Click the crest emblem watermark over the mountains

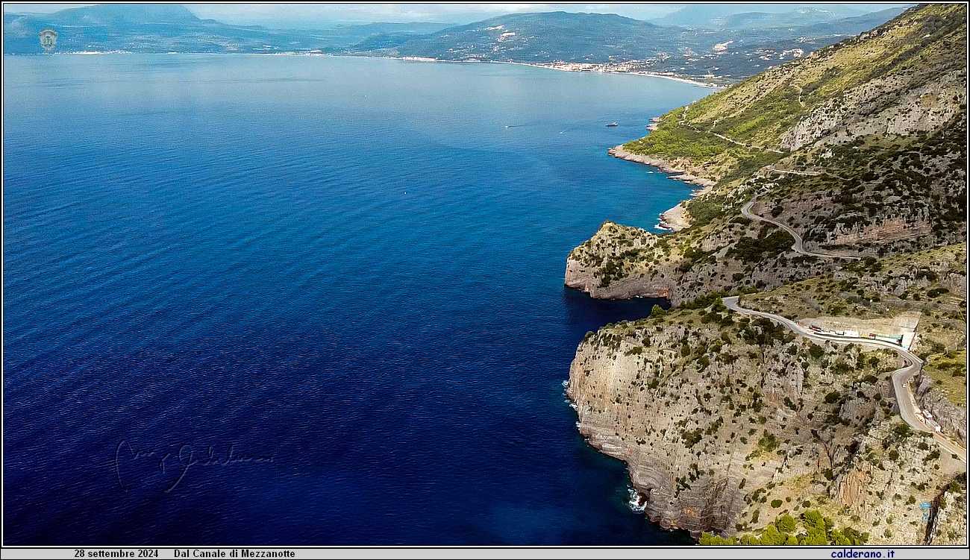point(48,40)
